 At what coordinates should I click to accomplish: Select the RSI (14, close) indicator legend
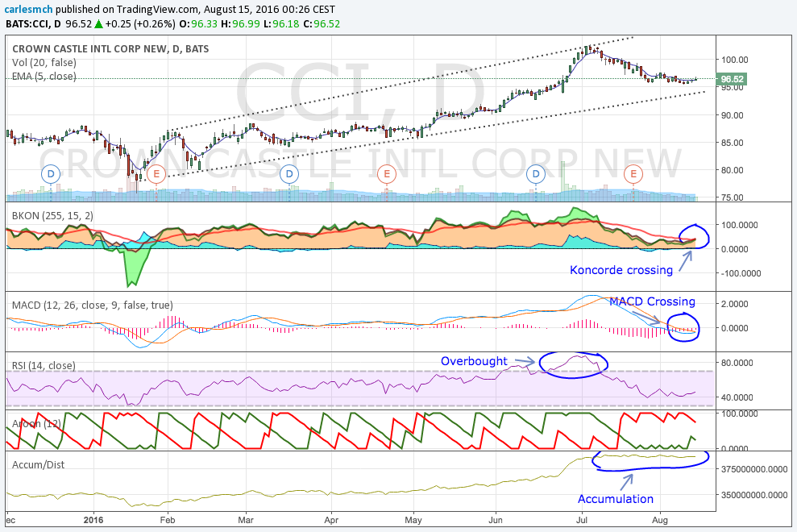click(x=44, y=365)
